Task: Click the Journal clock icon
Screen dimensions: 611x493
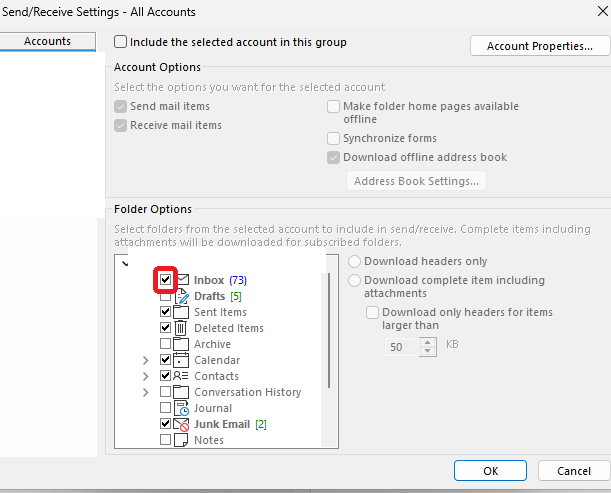Action: click(x=181, y=408)
